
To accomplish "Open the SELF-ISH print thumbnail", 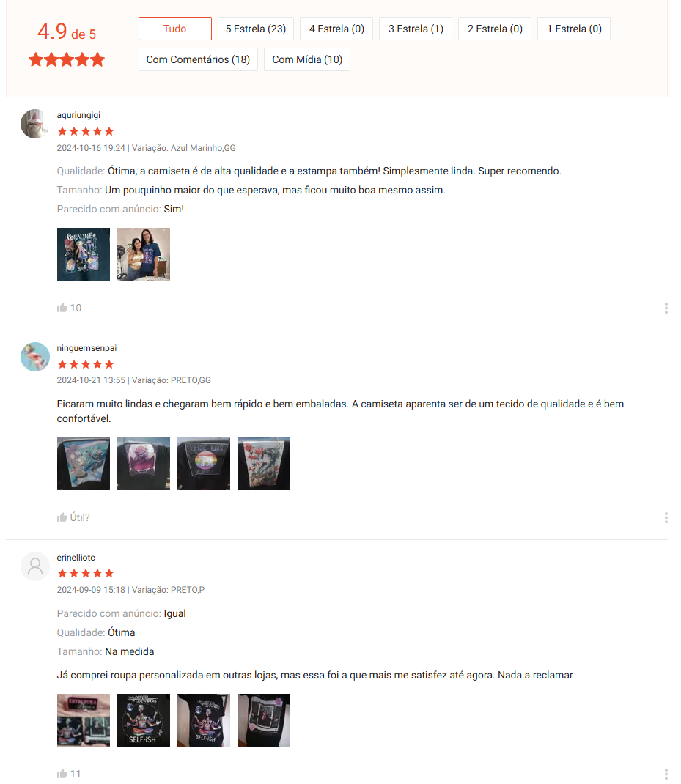I will pyautogui.click(x=143, y=720).
